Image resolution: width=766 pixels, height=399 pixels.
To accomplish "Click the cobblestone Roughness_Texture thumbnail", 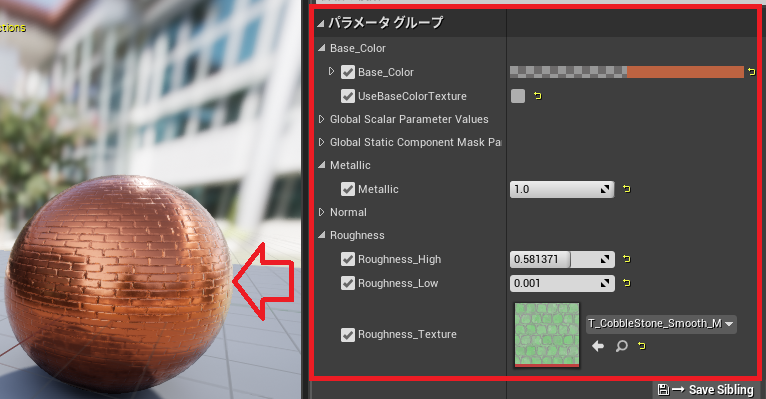I will click(547, 335).
